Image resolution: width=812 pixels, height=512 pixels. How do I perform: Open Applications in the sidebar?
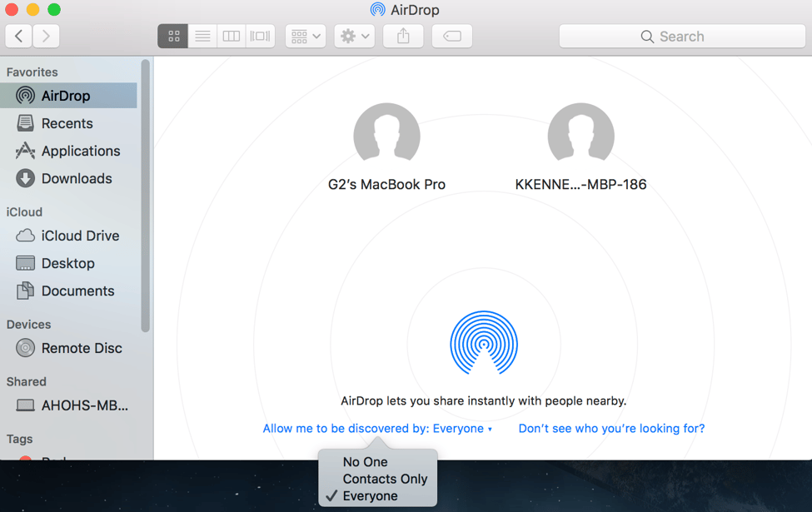68,151
